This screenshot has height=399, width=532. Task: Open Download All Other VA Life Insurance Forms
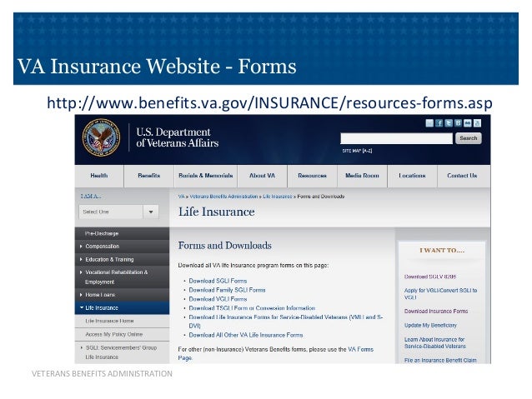point(246,335)
